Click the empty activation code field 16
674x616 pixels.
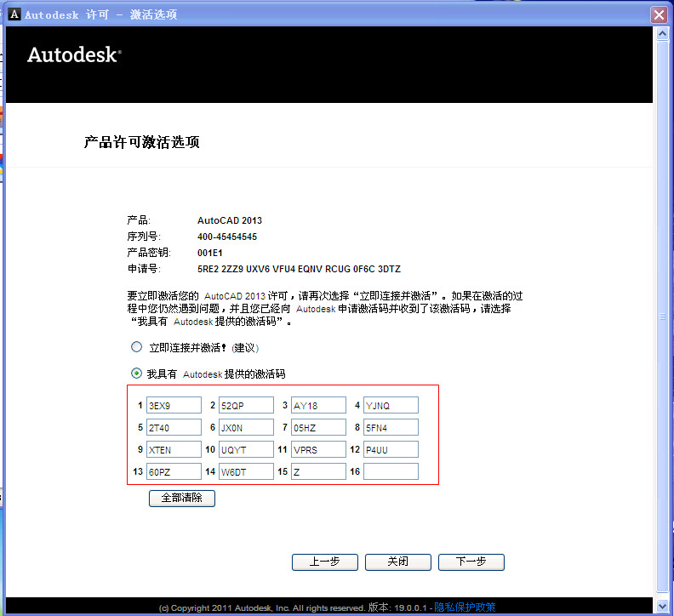391,471
